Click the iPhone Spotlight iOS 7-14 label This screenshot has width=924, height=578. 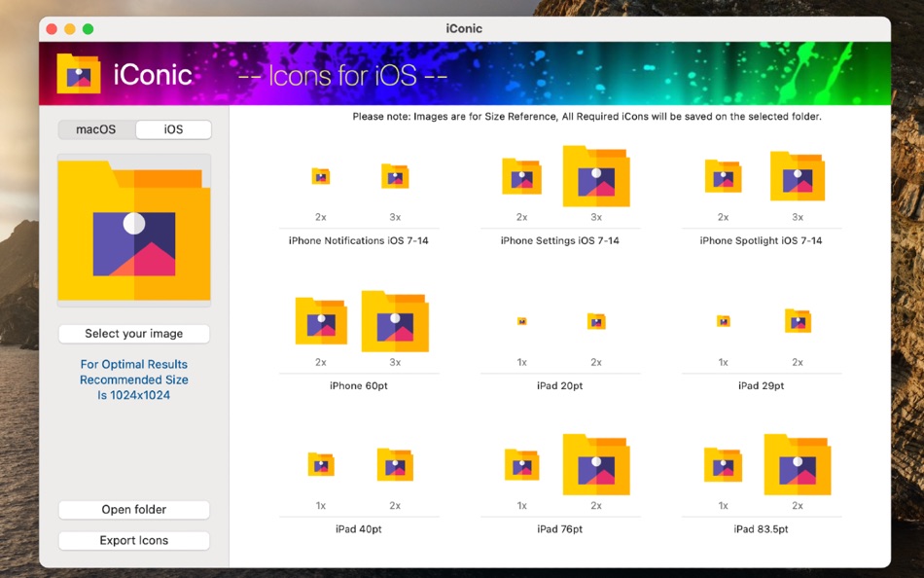pyautogui.click(x=761, y=240)
